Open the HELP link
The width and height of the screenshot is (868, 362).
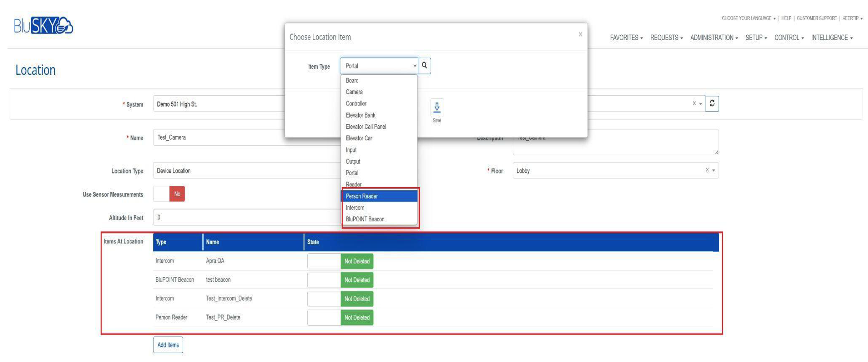[x=786, y=18]
